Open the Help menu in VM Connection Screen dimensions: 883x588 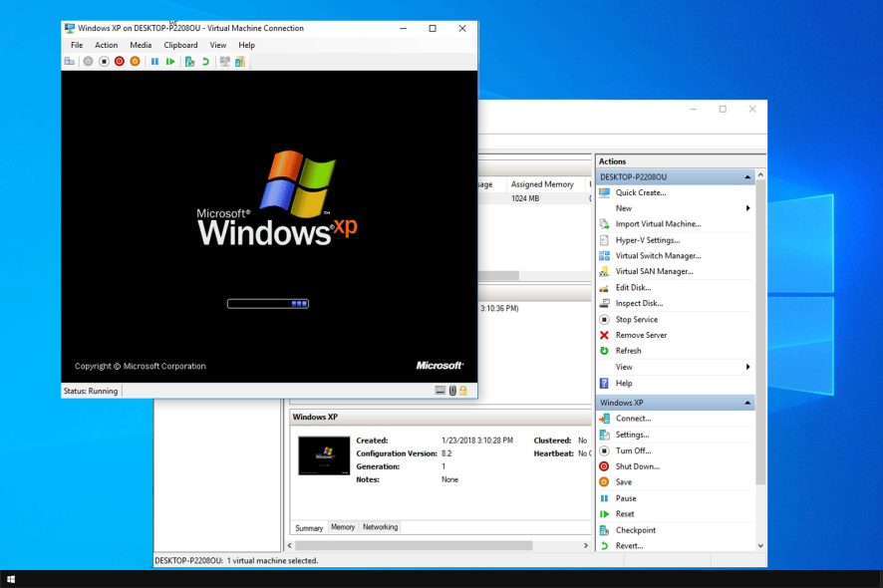tap(246, 45)
